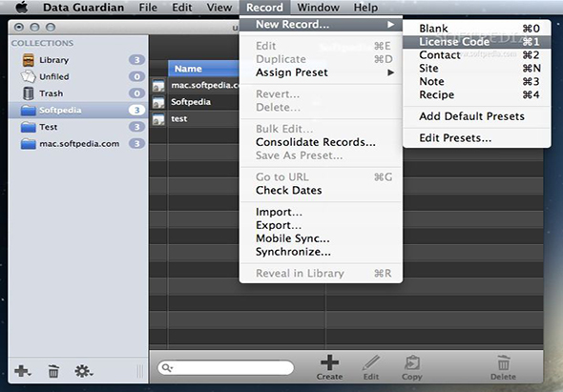Select the 'Softpedia' record in the list
Screen dimensions: 563x392
[195, 102]
